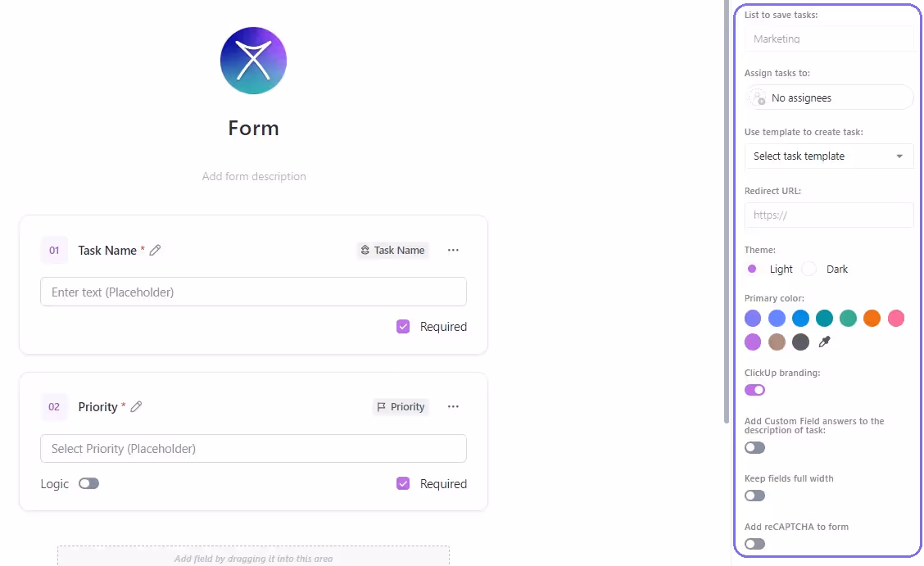Open the three-dot menu on Task Name field

tap(453, 250)
